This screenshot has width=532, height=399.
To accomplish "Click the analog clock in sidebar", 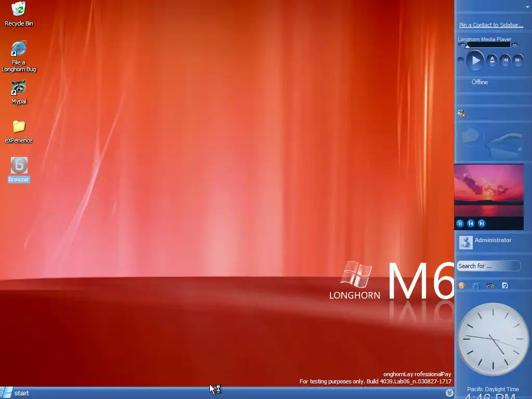I will coord(493,339).
